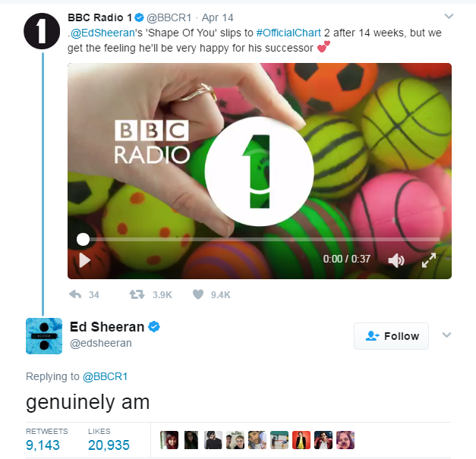
Task: Open the dropdown chevron next to Follow
Action: 446,335
